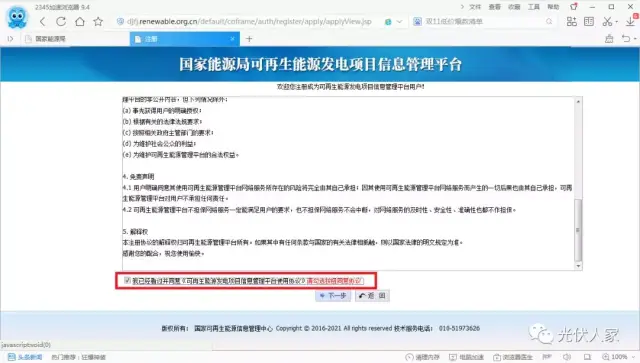640x363 pixels.
Task: Open the apps grid icon
Action: [x=571, y=21]
